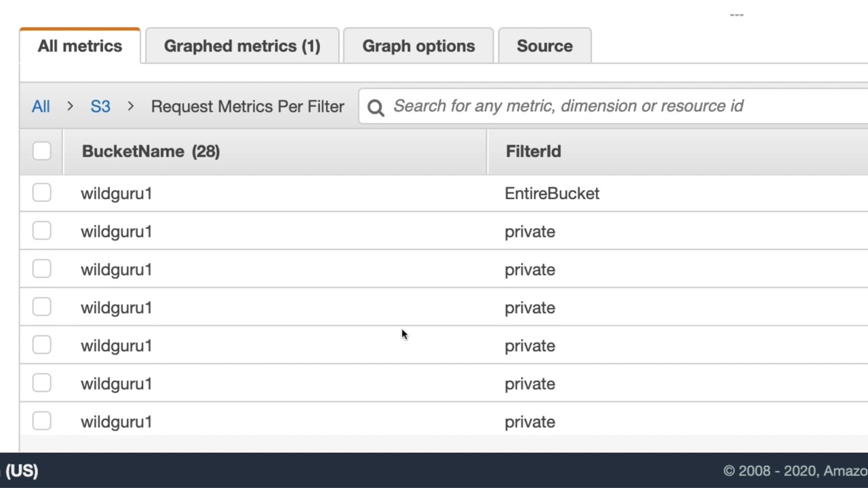The height and width of the screenshot is (488, 868).
Task: Check the last visible private row checkbox
Action: click(x=41, y=422)
